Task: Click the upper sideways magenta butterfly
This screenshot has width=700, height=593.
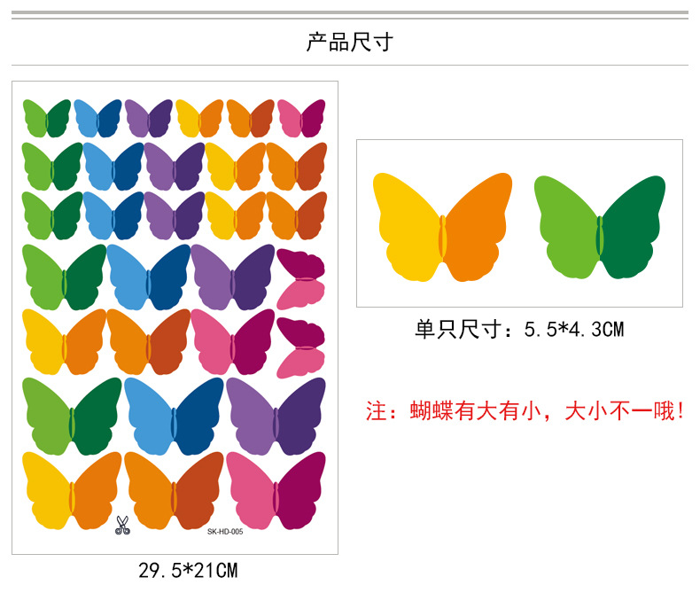Action: pos(300,279)
